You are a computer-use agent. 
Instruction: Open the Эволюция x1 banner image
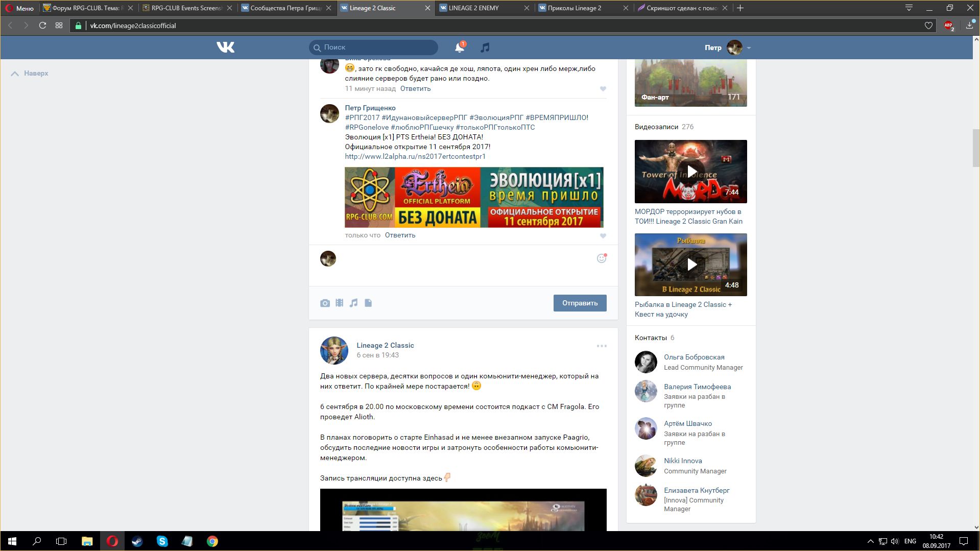(474, 197)
